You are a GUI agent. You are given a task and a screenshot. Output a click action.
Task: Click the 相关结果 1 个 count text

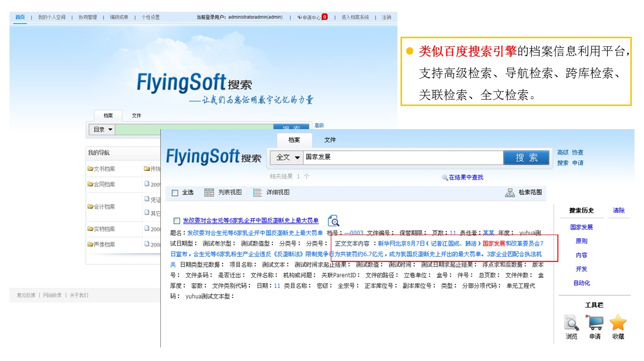point(290,176)
